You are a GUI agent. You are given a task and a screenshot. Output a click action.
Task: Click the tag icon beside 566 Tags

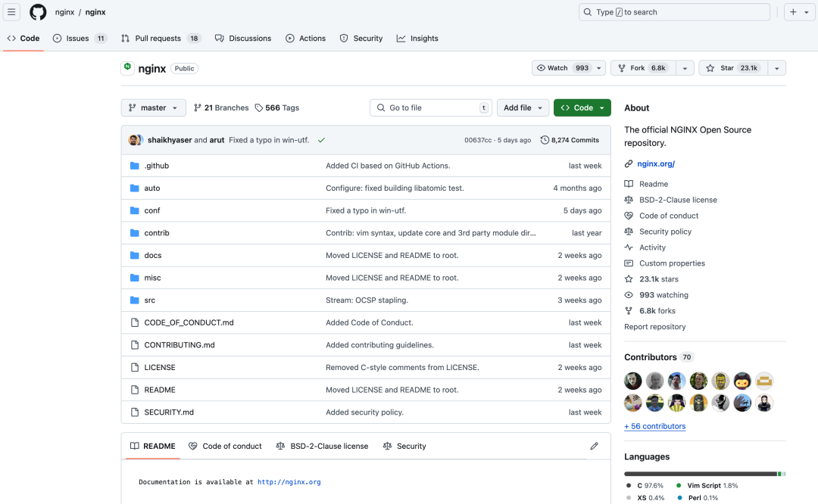coord(259,108)
